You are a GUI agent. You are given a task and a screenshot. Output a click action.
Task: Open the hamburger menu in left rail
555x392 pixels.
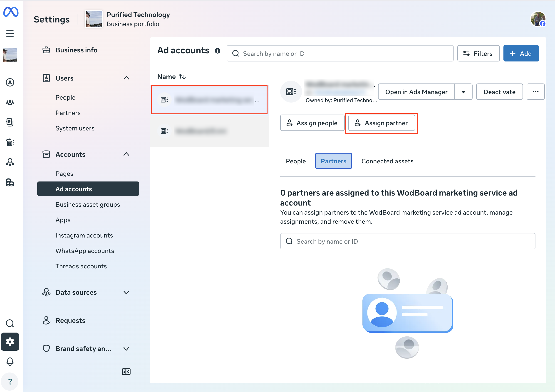coord(10,33)
